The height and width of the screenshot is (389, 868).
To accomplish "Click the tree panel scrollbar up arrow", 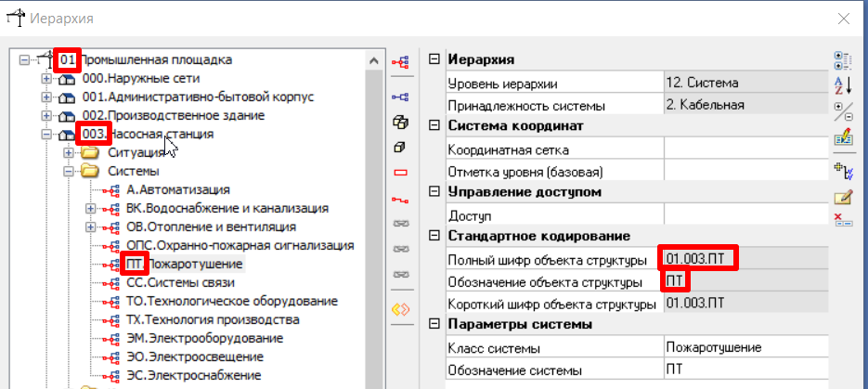I will coord(375,60).
